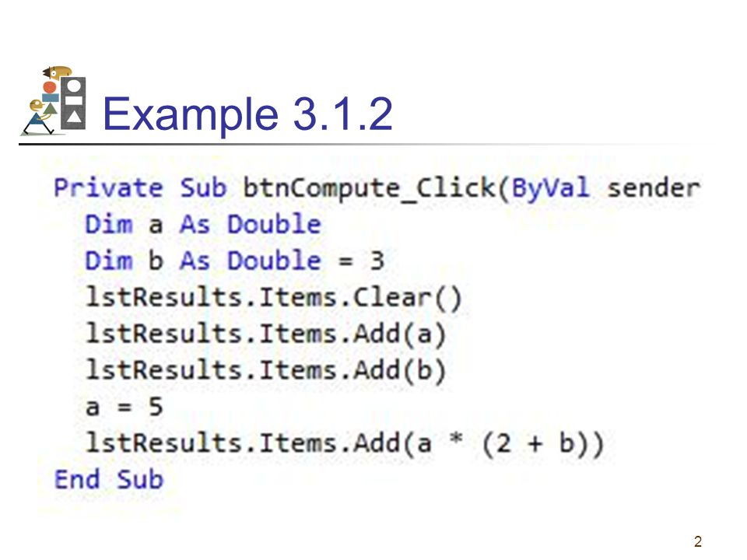Image resolution: width=747 pixels, height=560 pixels.
Task: Click the ByVal keyword
Action: click(550, 188)
